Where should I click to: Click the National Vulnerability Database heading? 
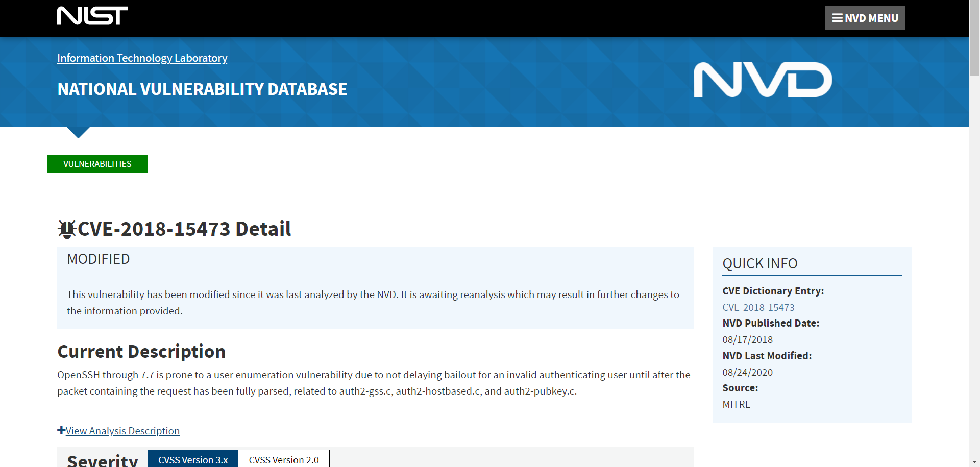tap(202, 89)
